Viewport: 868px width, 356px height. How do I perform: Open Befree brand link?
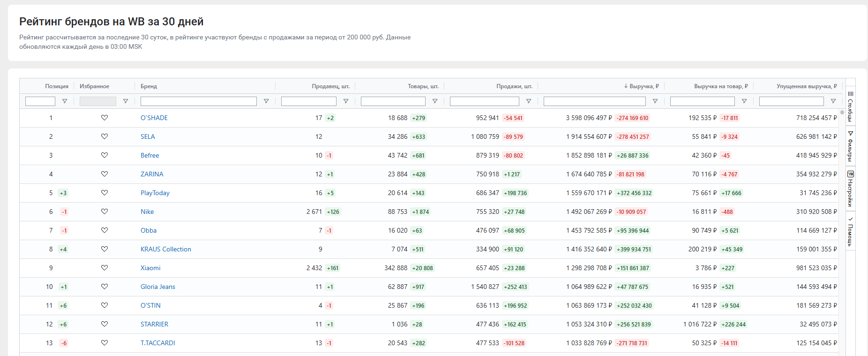[x=150, y=155]
